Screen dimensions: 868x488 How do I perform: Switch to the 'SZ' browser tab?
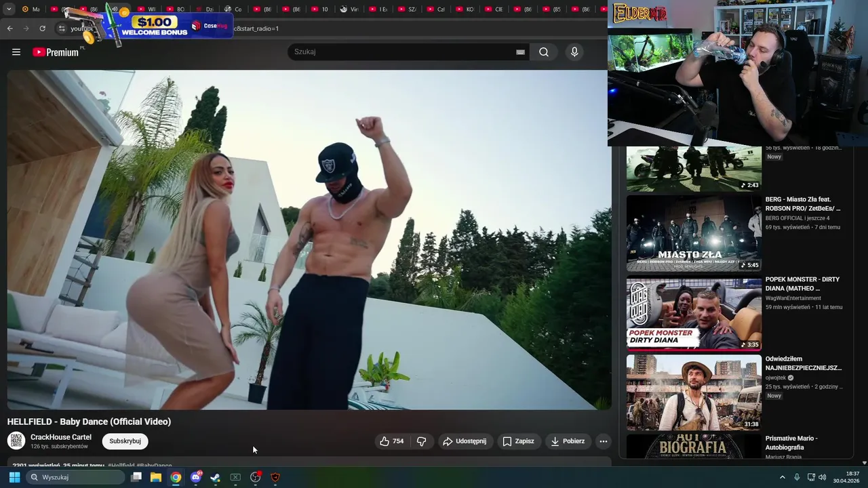pos(406,9)
